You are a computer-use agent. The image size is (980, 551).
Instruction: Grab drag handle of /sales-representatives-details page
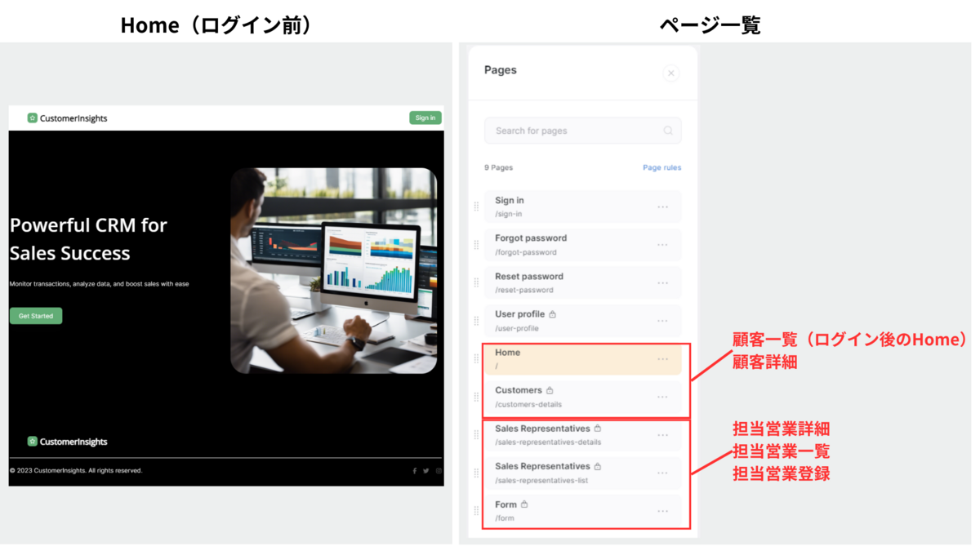point(476,435)
